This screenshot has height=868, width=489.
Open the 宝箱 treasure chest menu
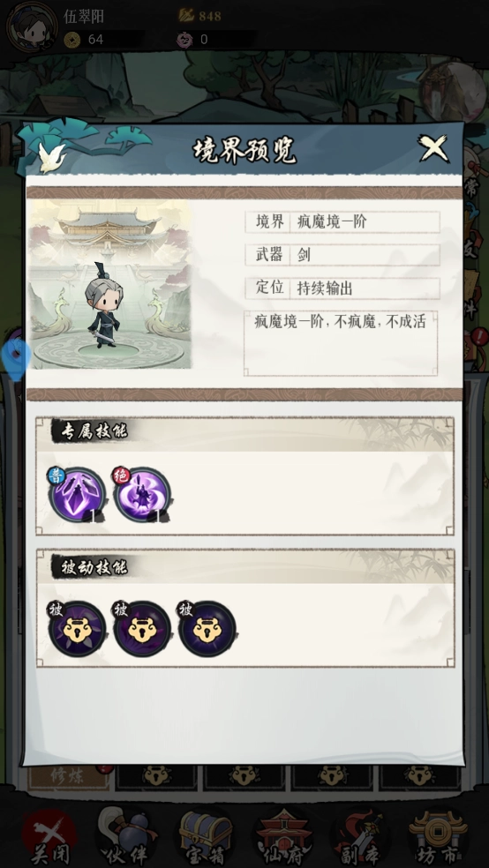(205, 837)
